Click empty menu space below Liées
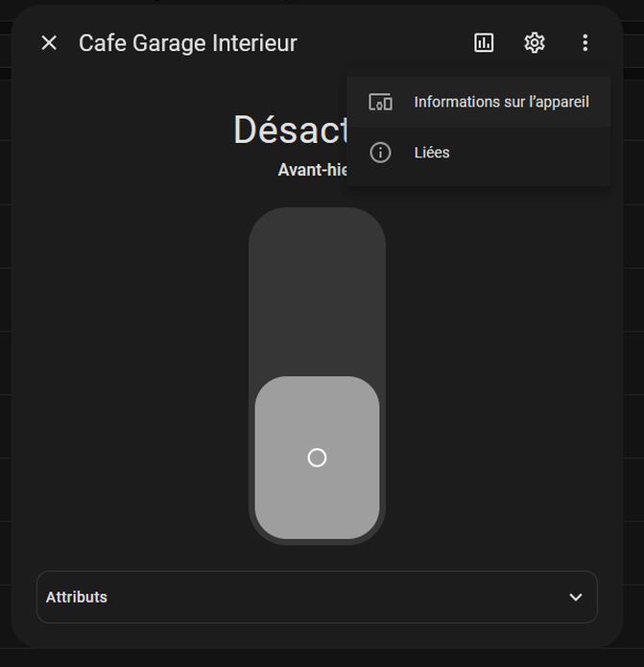This screenshot has width=644, height=667. (x=479, y=182)
